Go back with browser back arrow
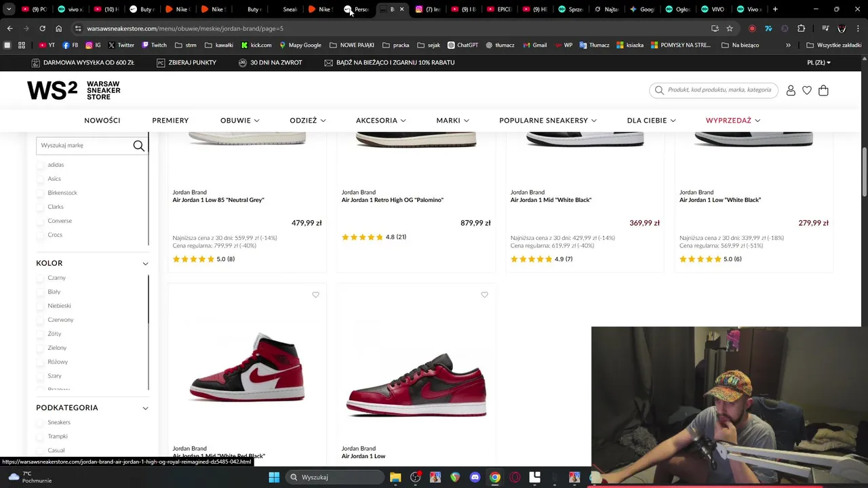The image size is (868, 488). (9, 28)
